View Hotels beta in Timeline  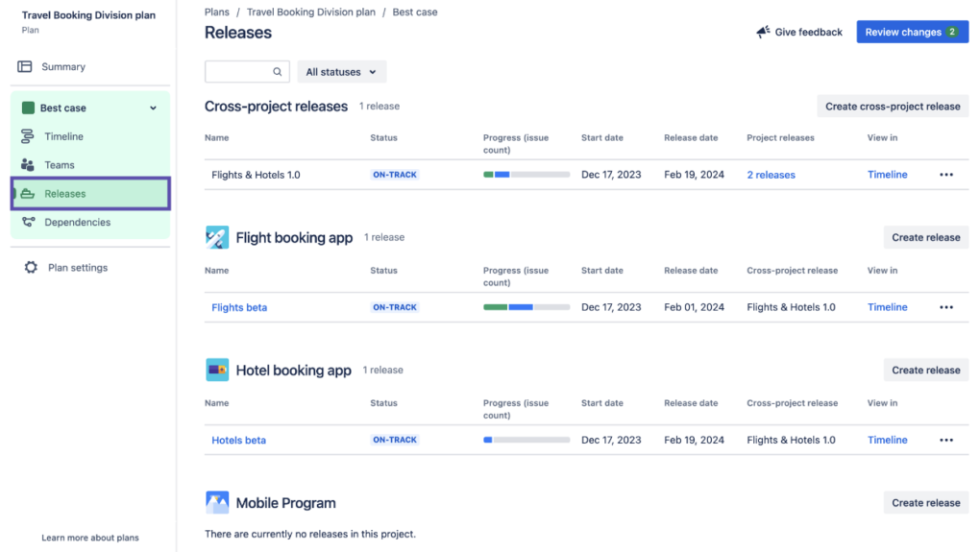[x=887, y=441]
